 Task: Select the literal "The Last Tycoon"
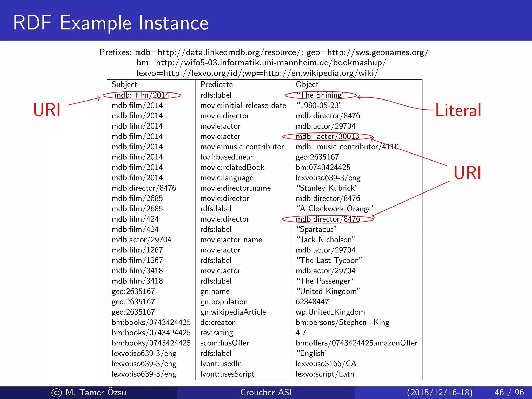329,261
